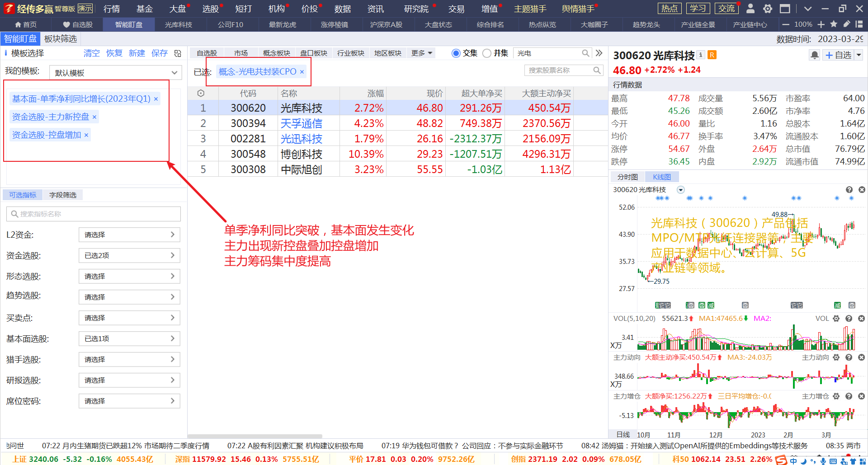
Task: Close the VOL indicator panel
Action: (862, 319)
